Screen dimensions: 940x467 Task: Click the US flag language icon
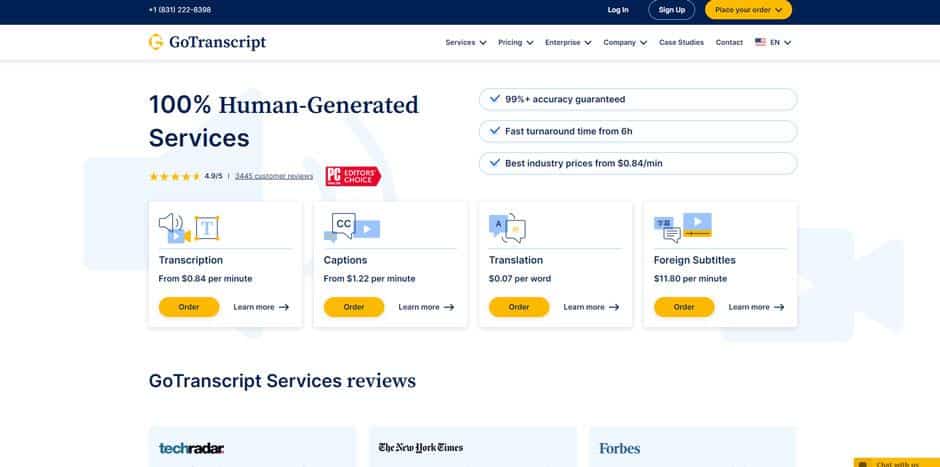(761, 42)
